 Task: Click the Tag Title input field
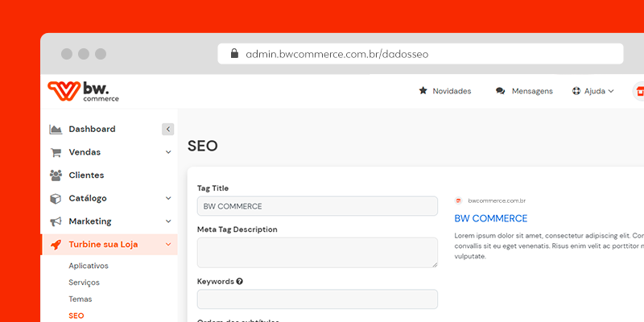point(317,206)
